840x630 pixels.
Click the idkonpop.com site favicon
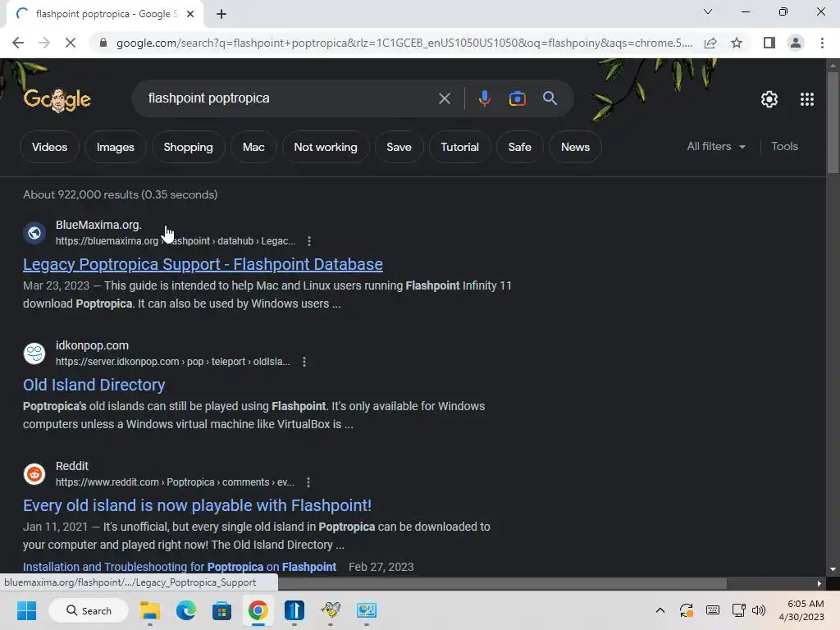point(34,354)
